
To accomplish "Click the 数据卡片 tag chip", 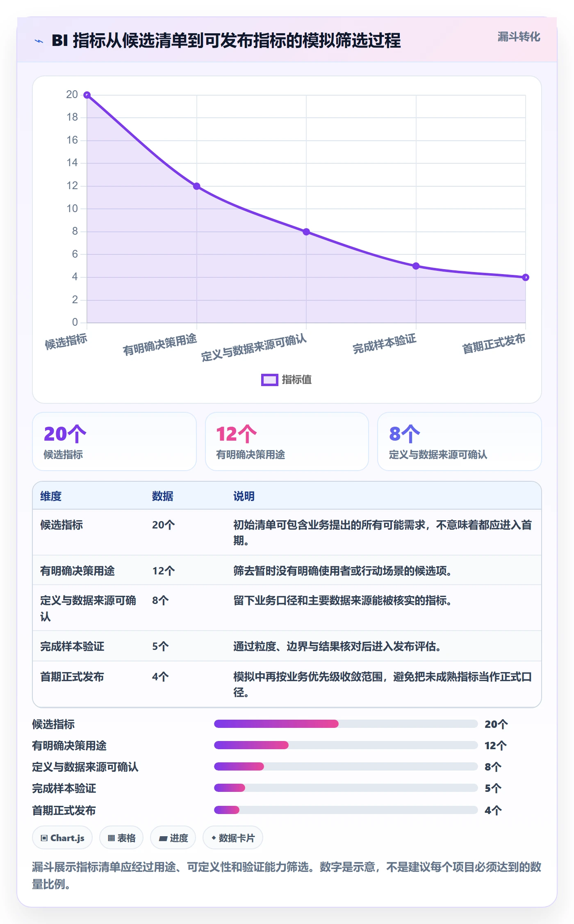I will tap(233, 838).
